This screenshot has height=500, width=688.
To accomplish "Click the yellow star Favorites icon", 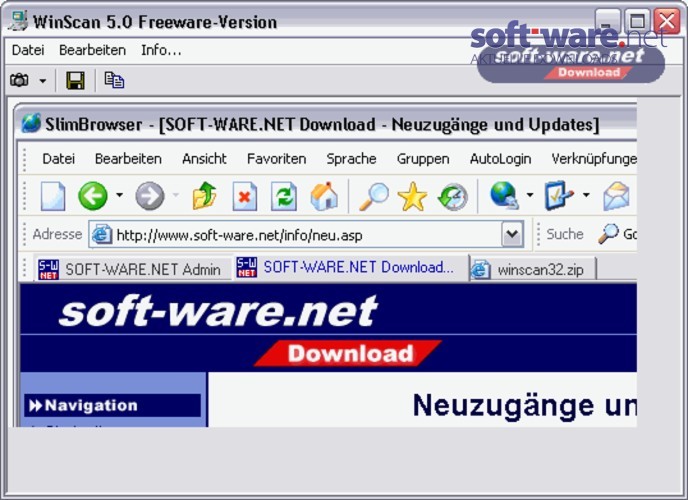I will point(412,196).
